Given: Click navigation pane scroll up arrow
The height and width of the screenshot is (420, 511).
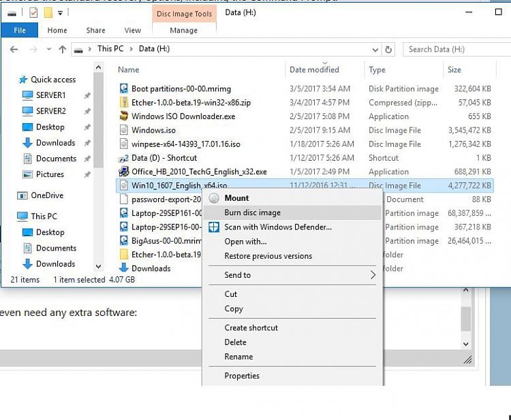Looking at the screenshot, I should pos(98,67).
